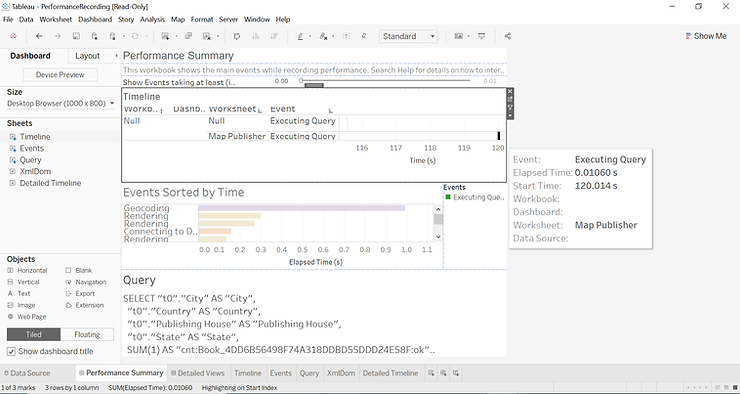This screenshot has height=394, width=740.
Task: Click the Highlight pen toolbar icon
Action: [x=300, y=36]
